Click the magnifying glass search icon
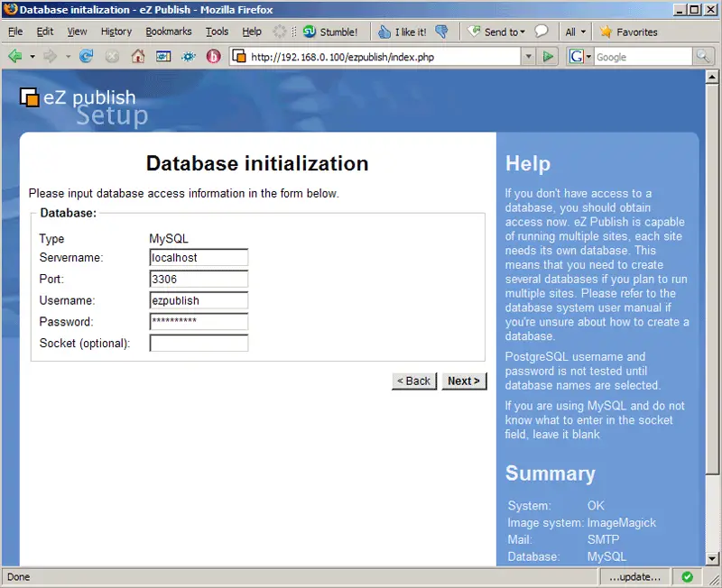722x588 pixels. [x=703, y=57]
